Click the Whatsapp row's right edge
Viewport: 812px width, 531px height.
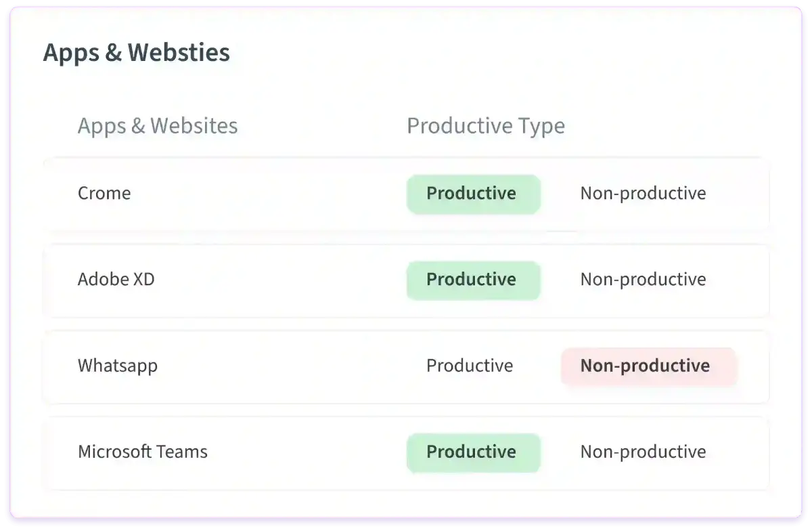(x=757, y=366)
